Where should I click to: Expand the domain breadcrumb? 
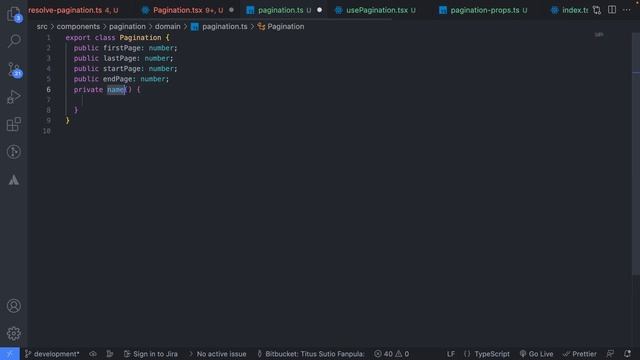pyautogui.click(x=167, y=27)
